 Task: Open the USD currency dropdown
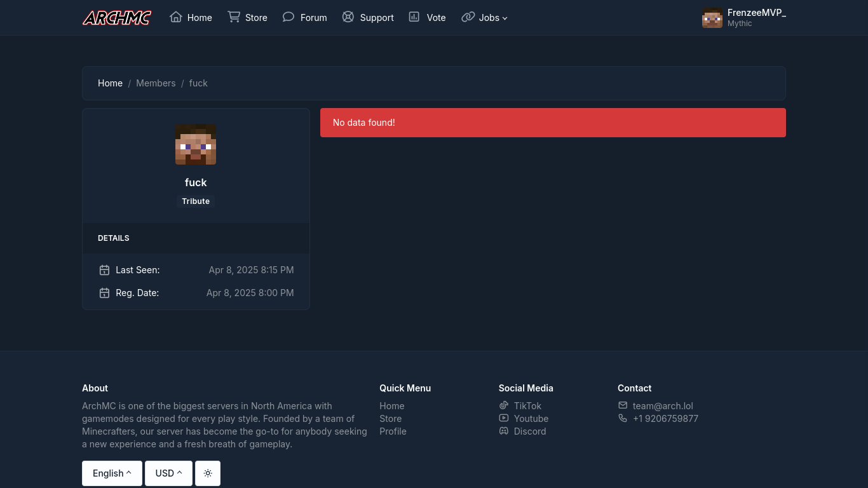click(168, 473)
